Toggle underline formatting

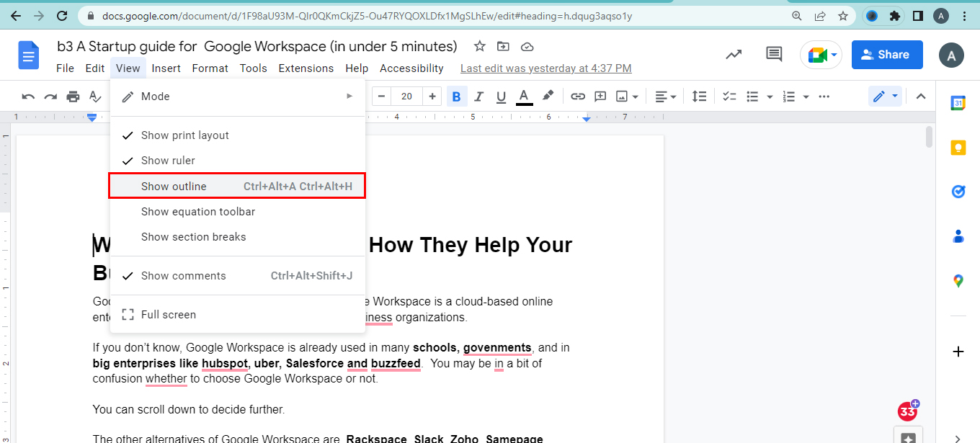tap(502, 97)
